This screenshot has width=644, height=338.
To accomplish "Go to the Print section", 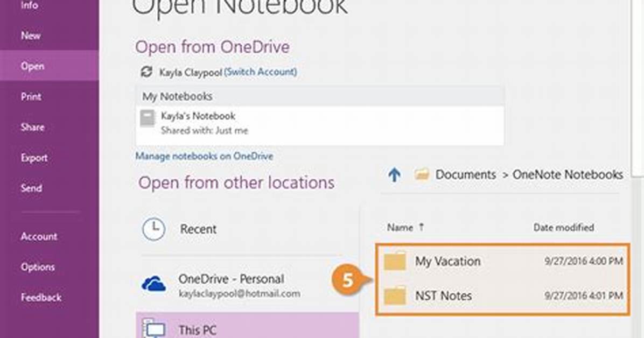I will coord(31,96).
